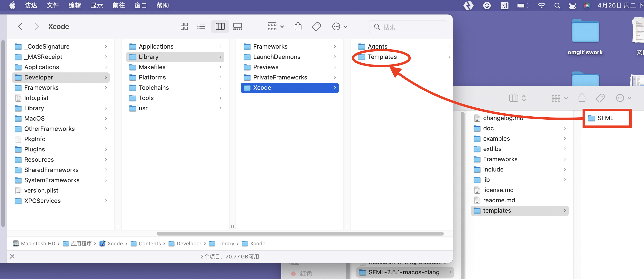Expand the Developer folder chevron

point(106,77)
